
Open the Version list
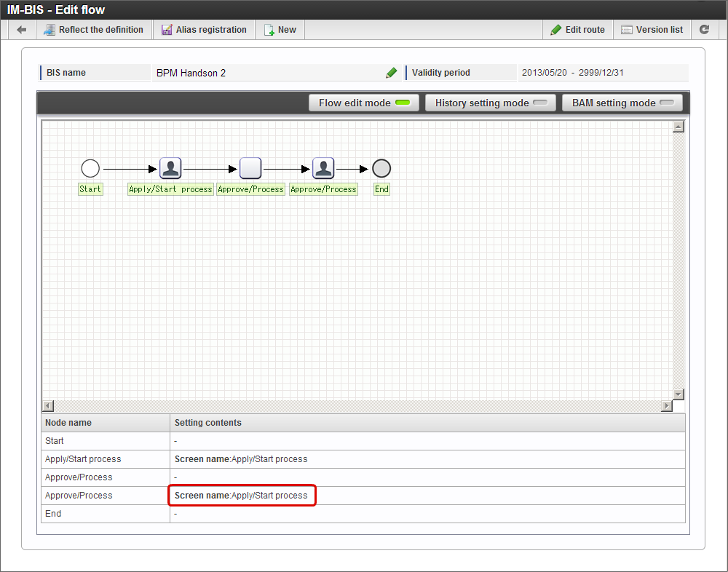pos(652,30)
